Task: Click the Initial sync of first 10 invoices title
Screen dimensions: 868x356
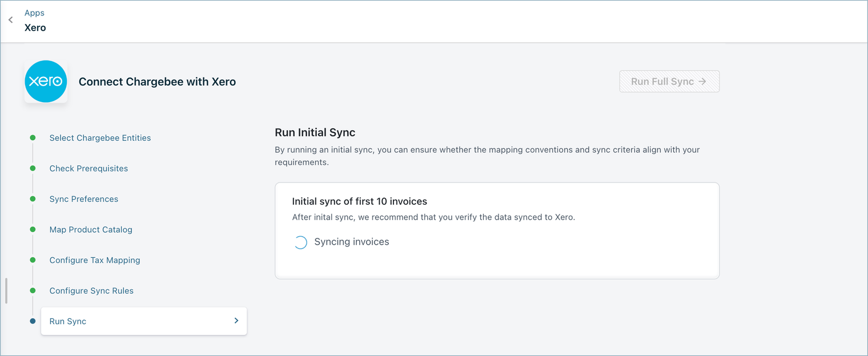Action: [359, 201]
